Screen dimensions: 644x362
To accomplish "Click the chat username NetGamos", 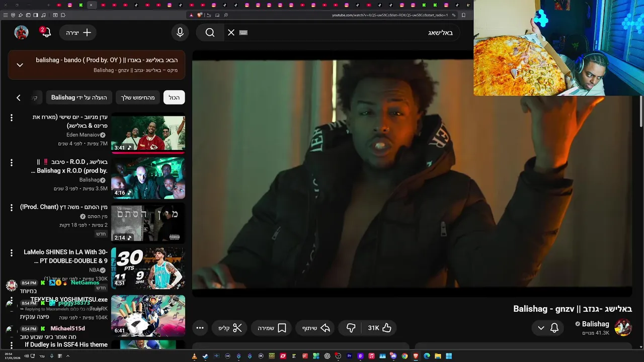I will tap(85, 283).
